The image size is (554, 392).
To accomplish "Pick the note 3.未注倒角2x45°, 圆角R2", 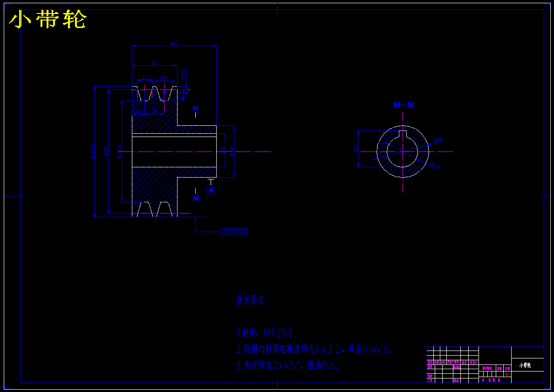I will click(x=288, y=365).
